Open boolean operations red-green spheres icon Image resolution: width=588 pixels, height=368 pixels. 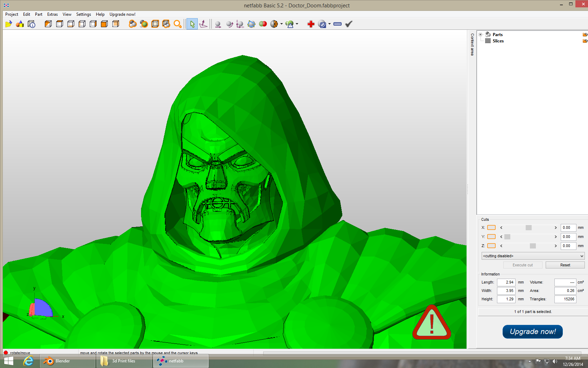tap(263, 24)
